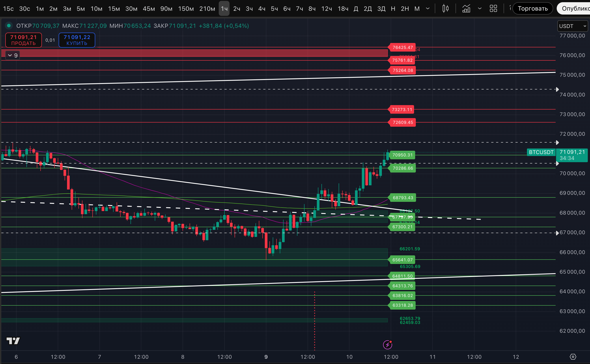Image resolution: width=590 pixels, height=364 pixels.
Task: Click the BTCUSDT price label tag
Action: tap(541, 152)
